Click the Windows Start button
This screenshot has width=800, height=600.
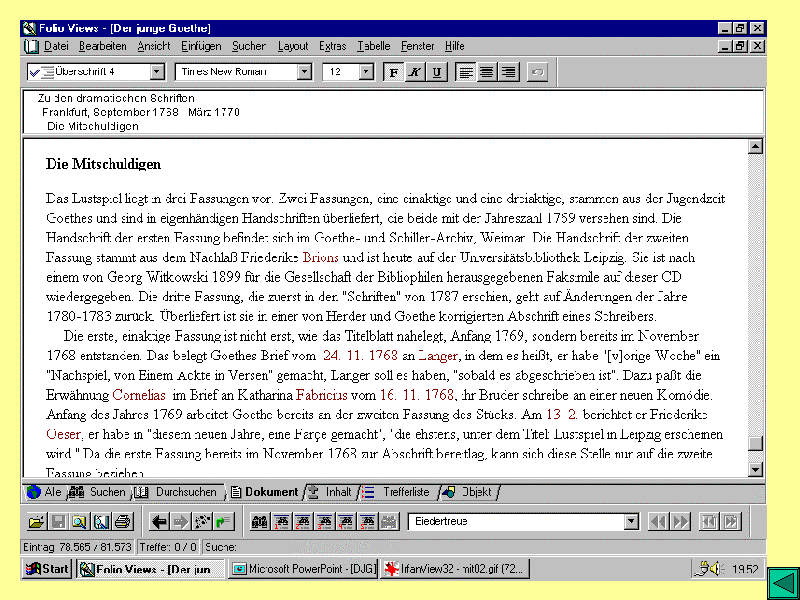tap(48, 569)
